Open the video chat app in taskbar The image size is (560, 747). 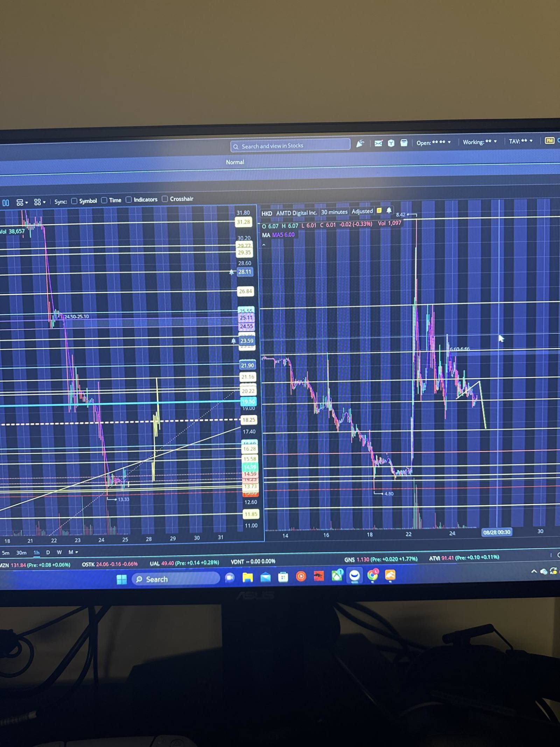(230, 577)
